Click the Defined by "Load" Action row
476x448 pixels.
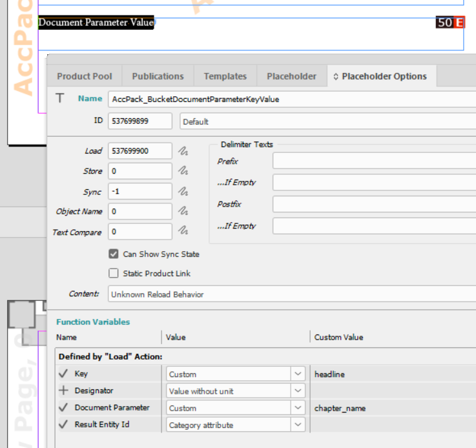point(265,356)
